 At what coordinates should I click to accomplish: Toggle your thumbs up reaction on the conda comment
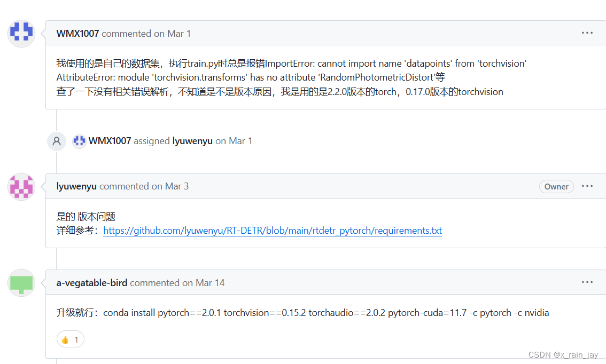tap(70, 339)
